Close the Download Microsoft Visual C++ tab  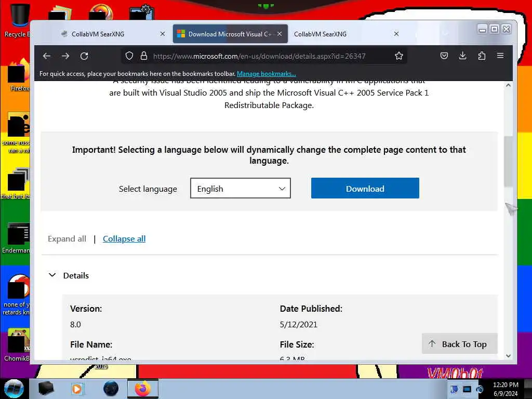(x=280, y=34)
